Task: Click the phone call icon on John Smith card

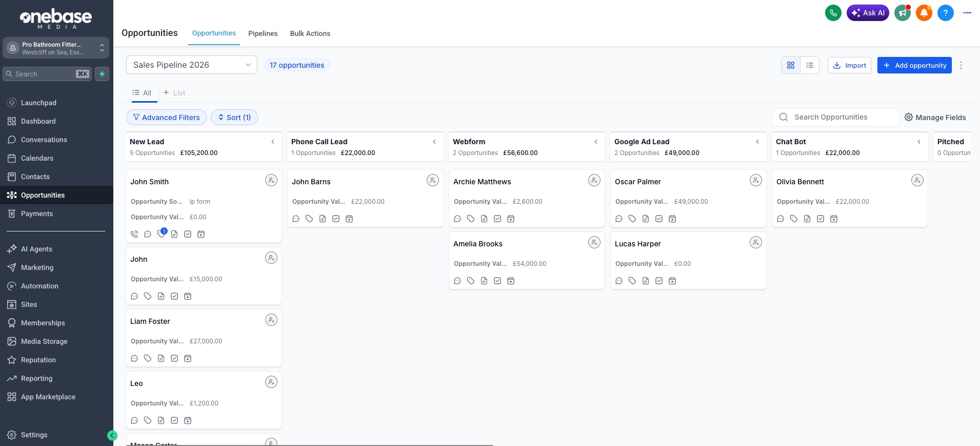Action: 134,234
